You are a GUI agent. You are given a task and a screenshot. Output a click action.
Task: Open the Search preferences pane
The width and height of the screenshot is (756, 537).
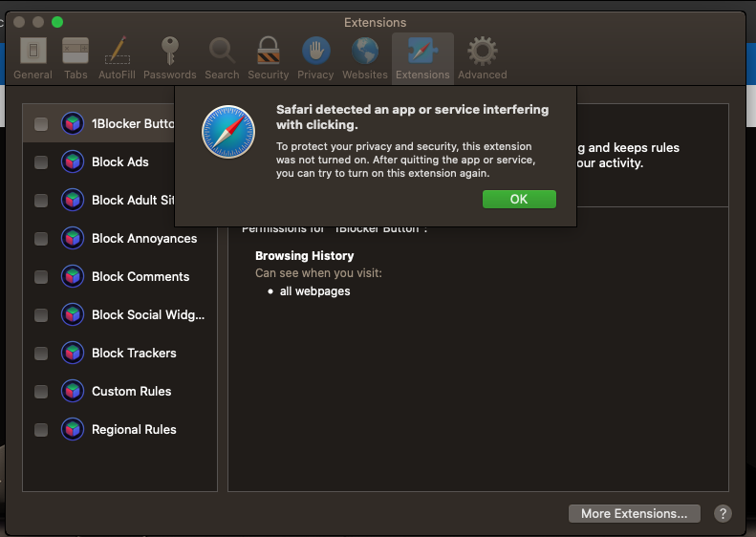222,58
